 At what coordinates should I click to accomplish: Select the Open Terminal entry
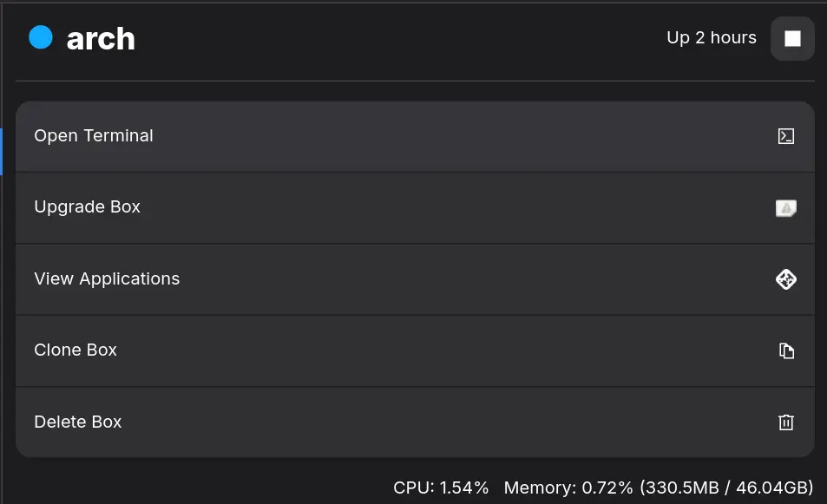pos(94,136)
